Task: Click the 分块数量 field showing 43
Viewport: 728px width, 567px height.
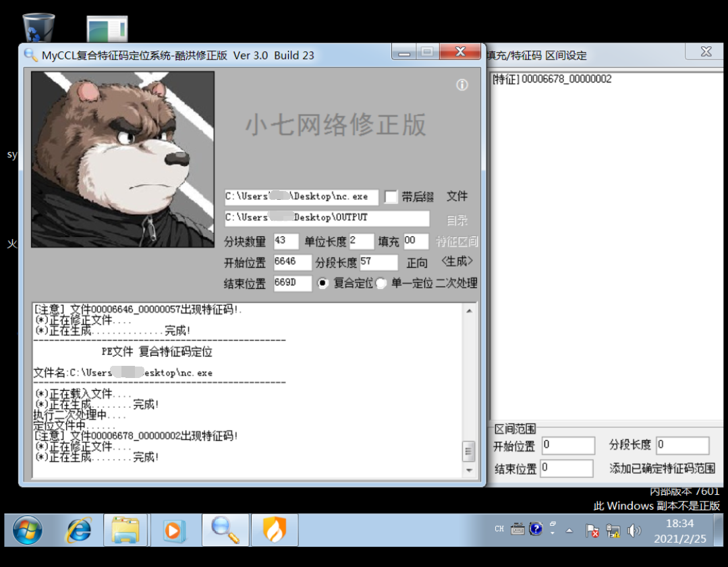Action: tap(286, 241)
